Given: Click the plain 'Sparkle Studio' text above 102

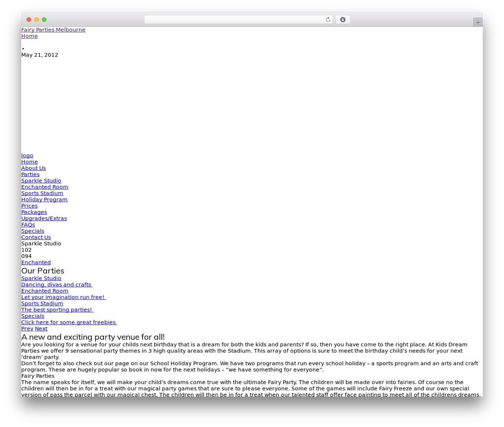Looking at the screenshot, I should tap(41, 244).
